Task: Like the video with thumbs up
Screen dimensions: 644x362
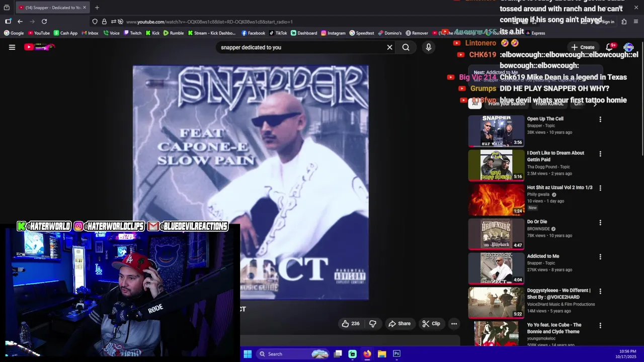Action: coord(351,324)
